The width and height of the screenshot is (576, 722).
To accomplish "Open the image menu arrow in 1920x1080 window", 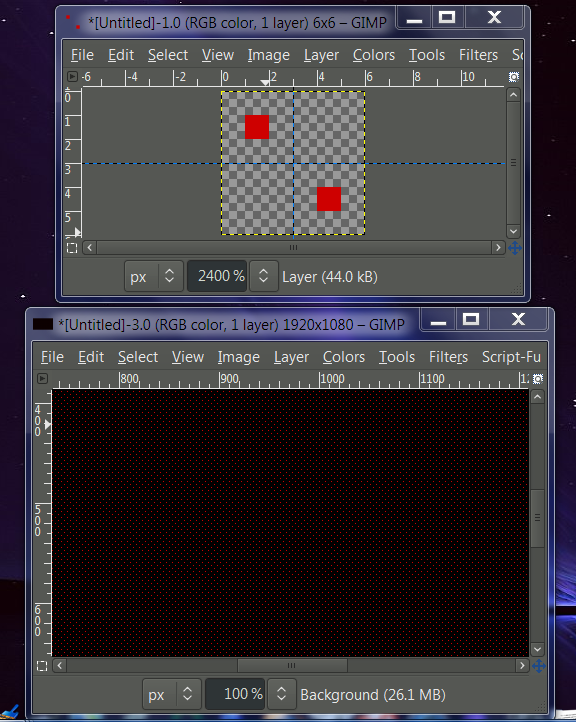I will coord(42,378).
